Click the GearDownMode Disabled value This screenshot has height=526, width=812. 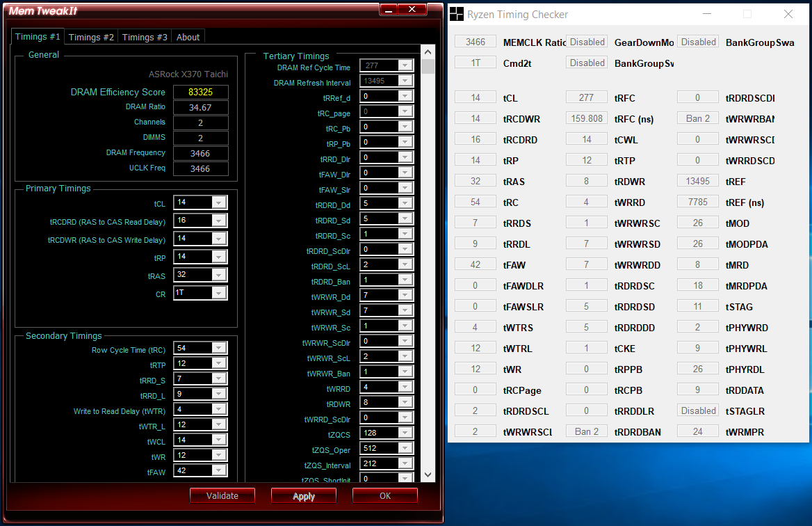[x=587, y=42]
